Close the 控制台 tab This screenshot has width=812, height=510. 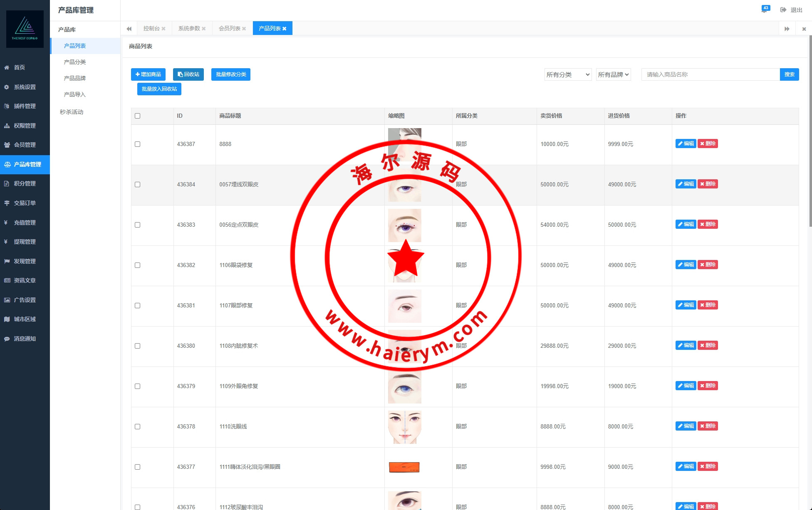click(x=163, y=29)
